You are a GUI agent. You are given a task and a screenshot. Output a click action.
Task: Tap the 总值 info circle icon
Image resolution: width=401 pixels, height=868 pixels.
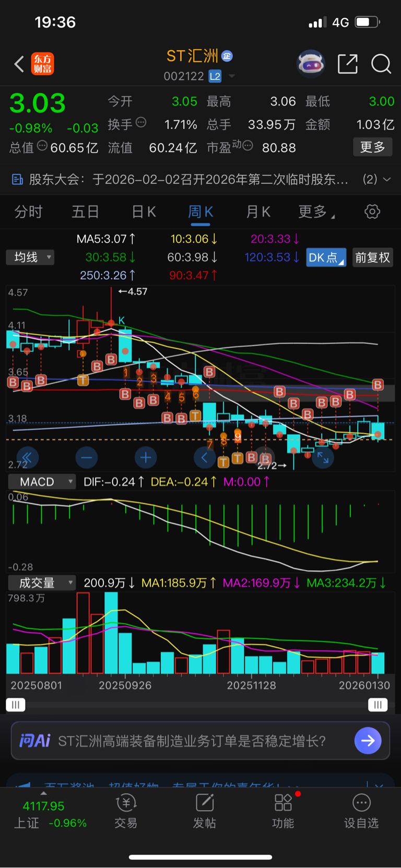[42, 146]
